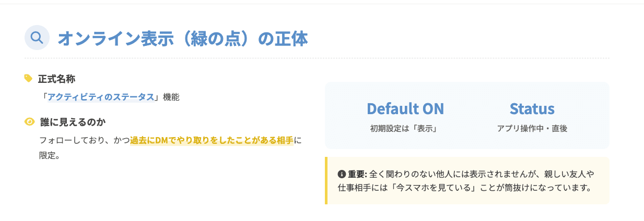Click the Status statistic label
This screenshot has width=644, height=221.
(532, 108)
